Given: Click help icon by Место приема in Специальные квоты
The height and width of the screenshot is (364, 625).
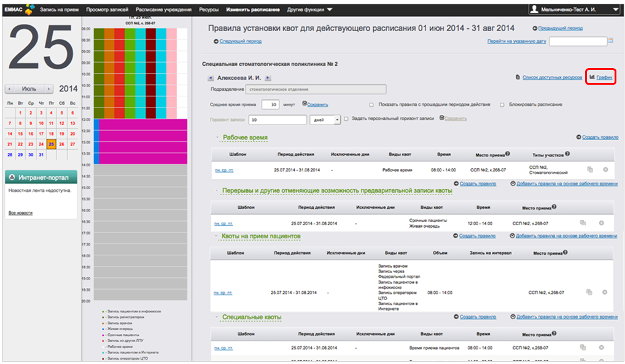Looking at the screenshot, I should click(x=554, y=333).
